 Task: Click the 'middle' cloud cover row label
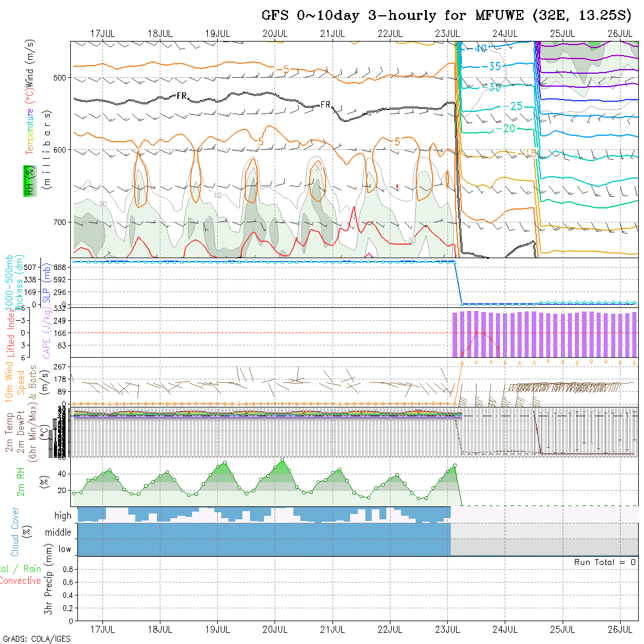coord(58,532)
